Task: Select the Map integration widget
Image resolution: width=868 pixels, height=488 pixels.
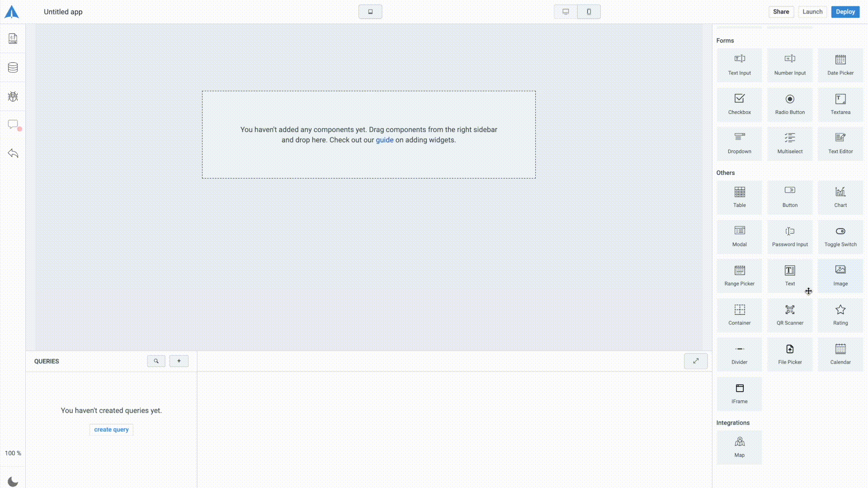Action: (x=739, y=447)
